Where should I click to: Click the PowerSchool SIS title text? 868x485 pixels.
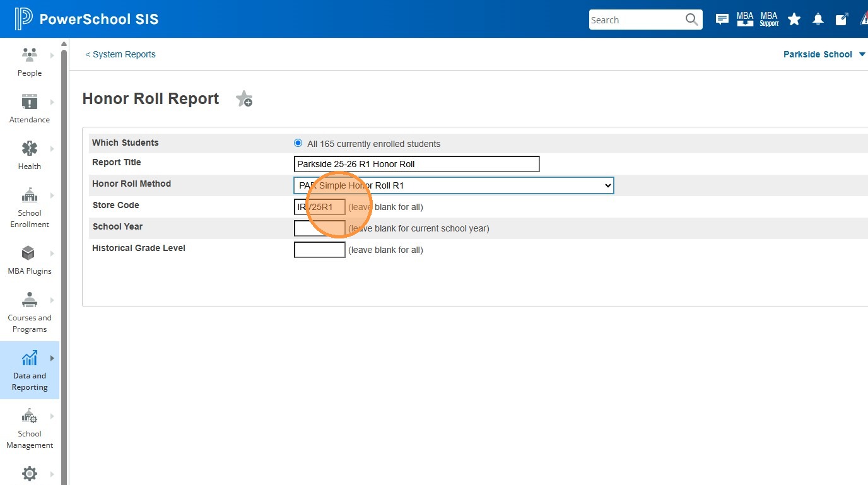point(99,20)
